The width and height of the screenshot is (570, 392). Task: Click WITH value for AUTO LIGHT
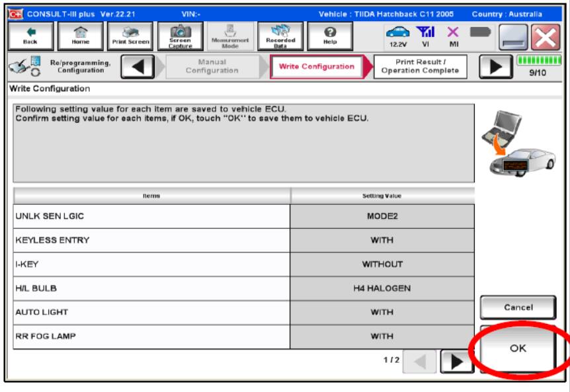click(x=382, y=312)
